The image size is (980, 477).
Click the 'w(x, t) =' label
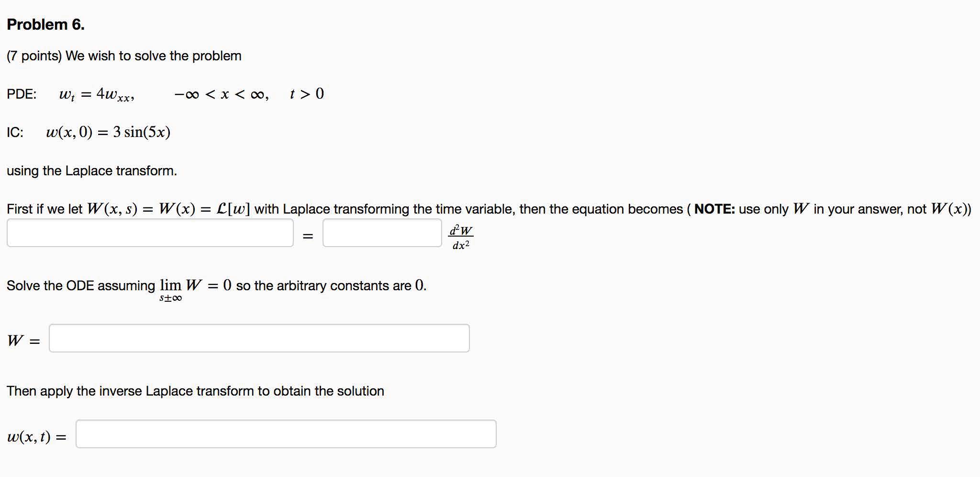point(36,437)
